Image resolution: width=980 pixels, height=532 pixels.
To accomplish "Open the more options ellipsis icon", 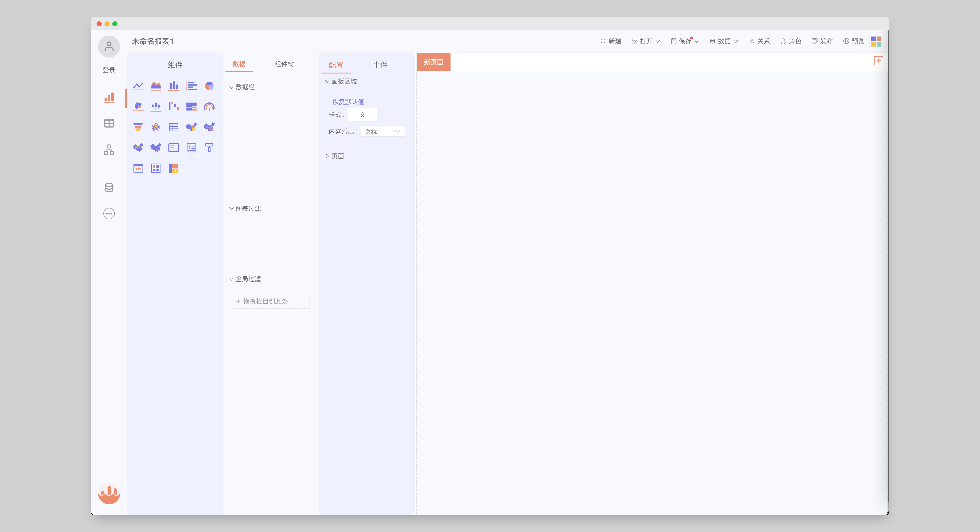I will tap(109, 213).
